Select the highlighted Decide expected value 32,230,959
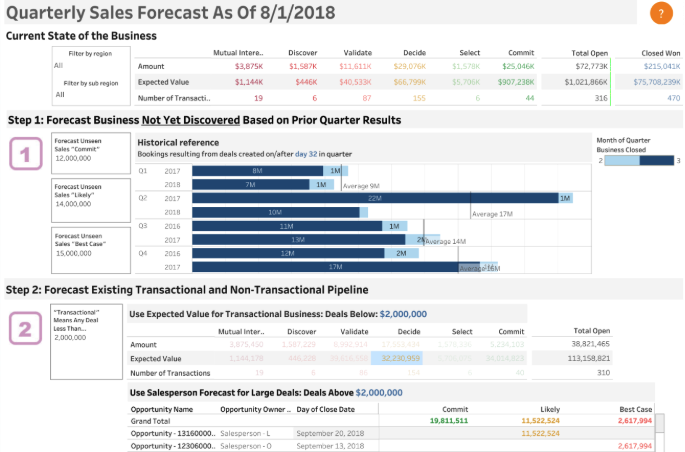The image size is (685, 452). coord(399,357)
